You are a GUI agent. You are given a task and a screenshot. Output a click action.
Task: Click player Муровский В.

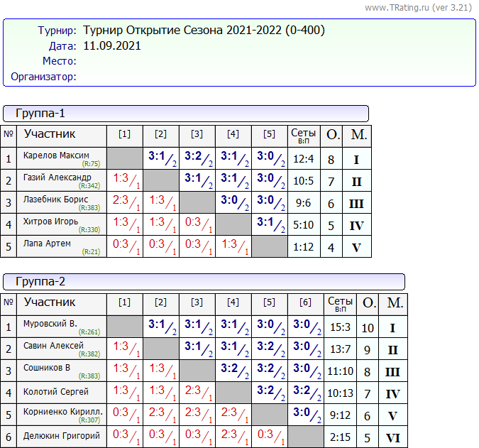pos(50,324)
